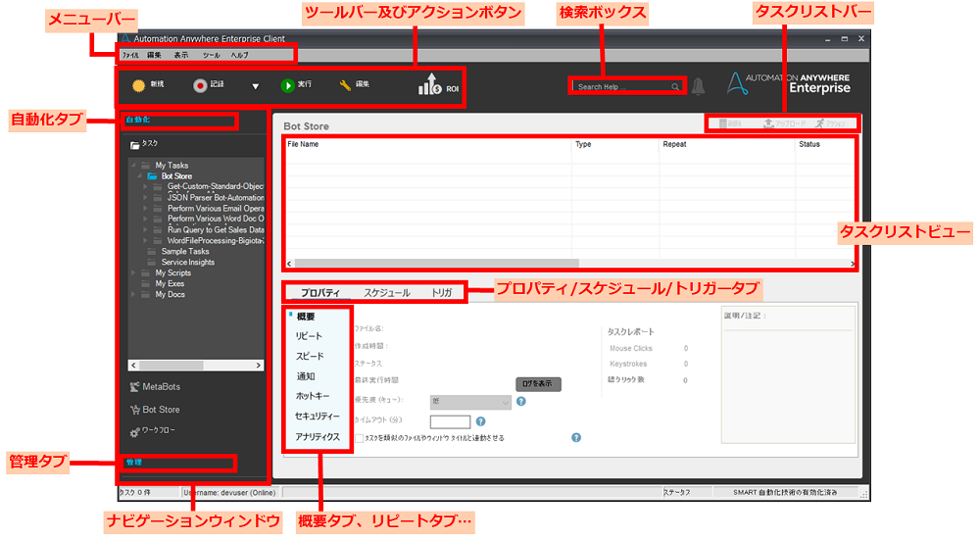Switch to the プロパティ tab
The height and width of the screenshot is (541, 980).
pos(320,293)
